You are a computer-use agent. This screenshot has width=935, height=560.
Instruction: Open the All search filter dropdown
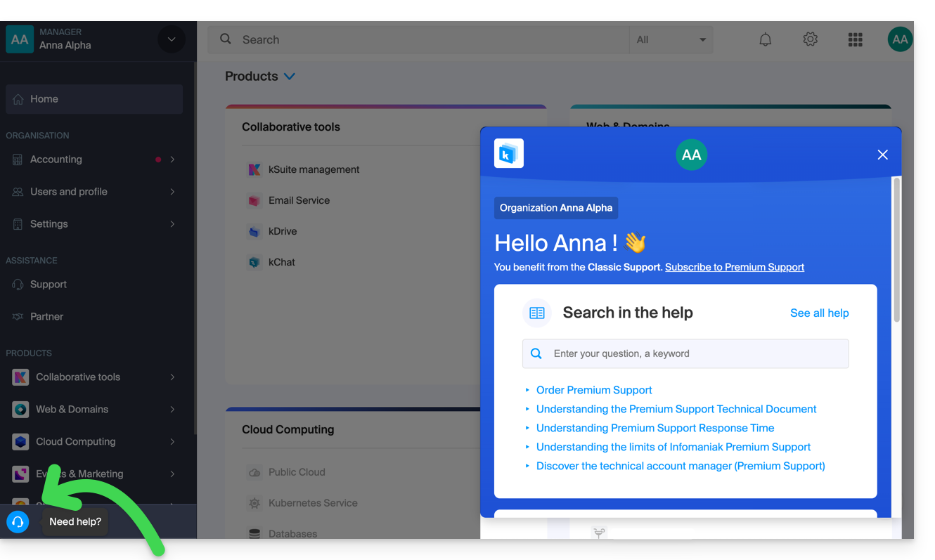pos(671,40)
